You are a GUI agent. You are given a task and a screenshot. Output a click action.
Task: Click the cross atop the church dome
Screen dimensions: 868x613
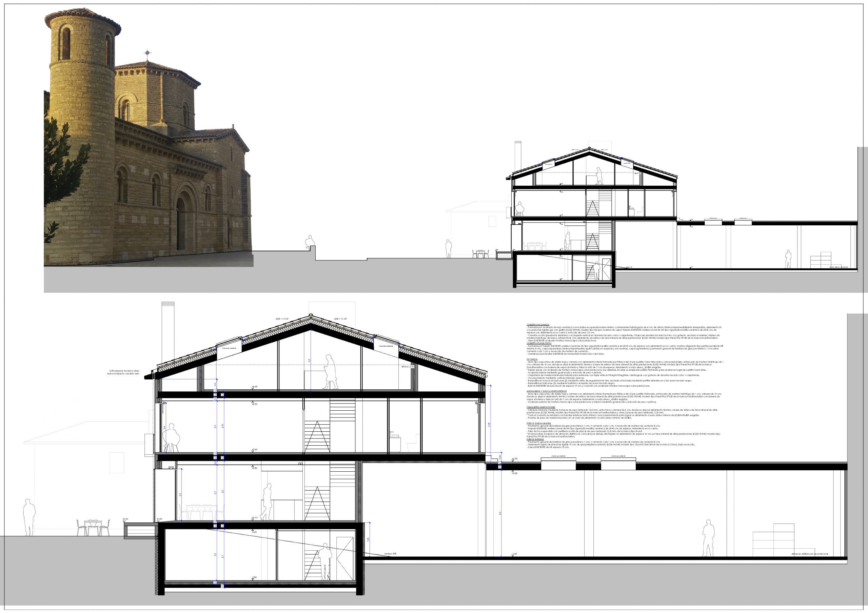[x=147, y=53]
